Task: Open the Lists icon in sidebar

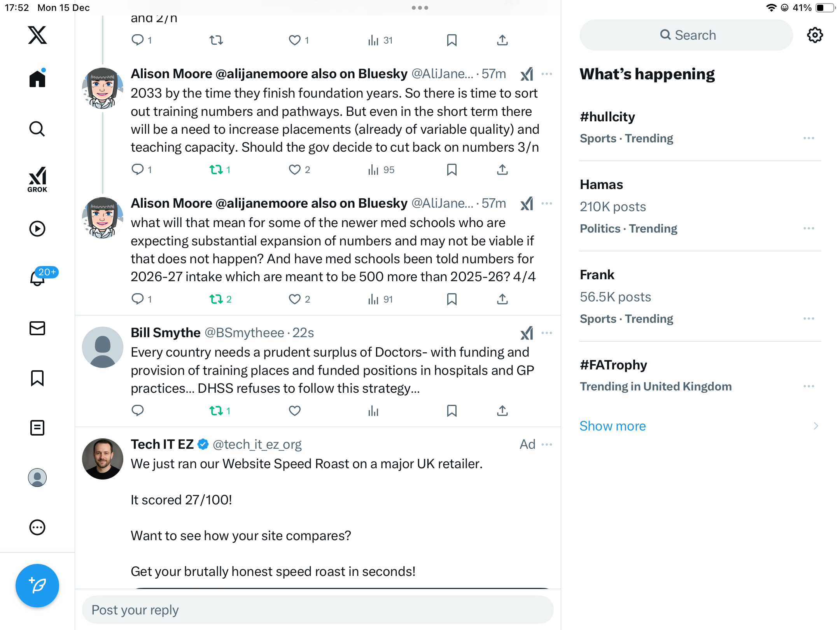Action: (x=37, y=428)
